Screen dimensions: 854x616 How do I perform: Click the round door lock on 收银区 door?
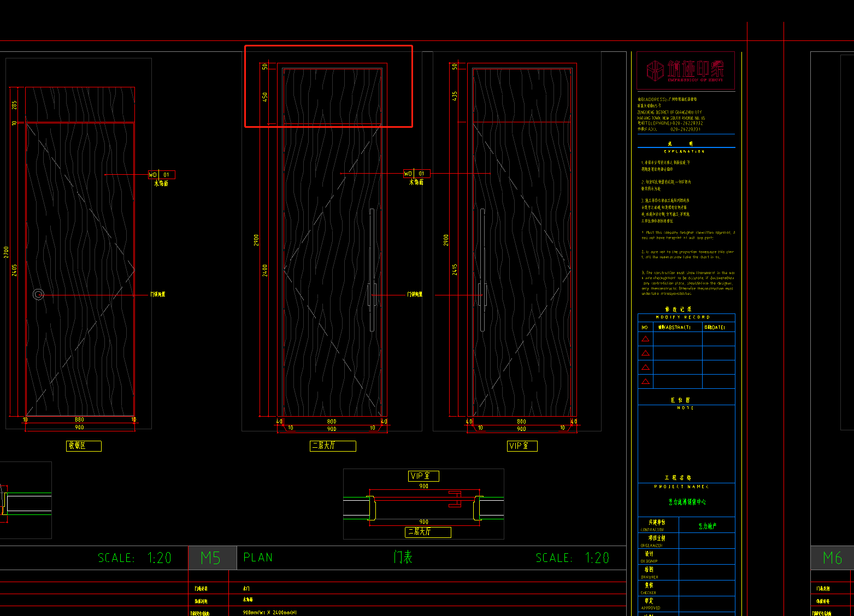pos(38,294)
